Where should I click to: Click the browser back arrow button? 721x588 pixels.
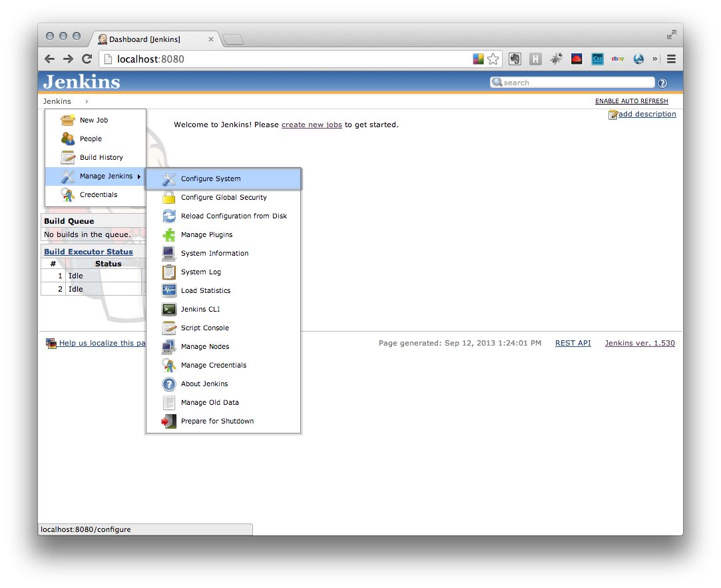pos(50,59)
